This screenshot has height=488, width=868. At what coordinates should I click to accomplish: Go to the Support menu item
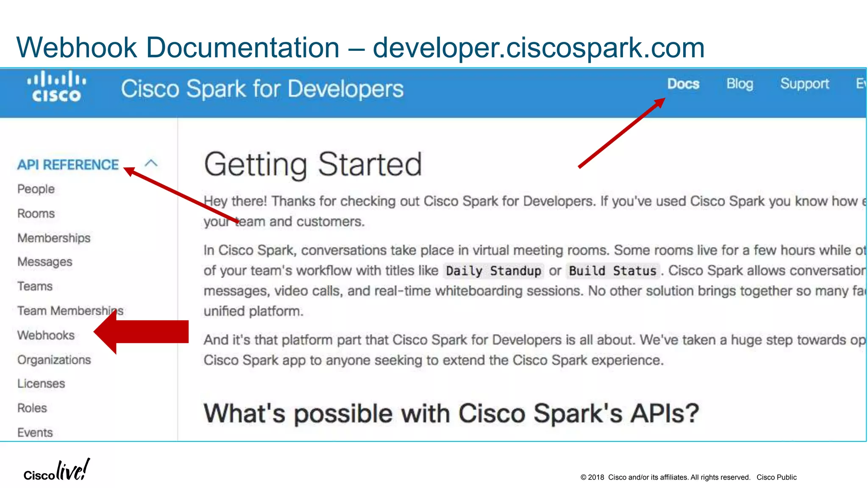[804, 84]
